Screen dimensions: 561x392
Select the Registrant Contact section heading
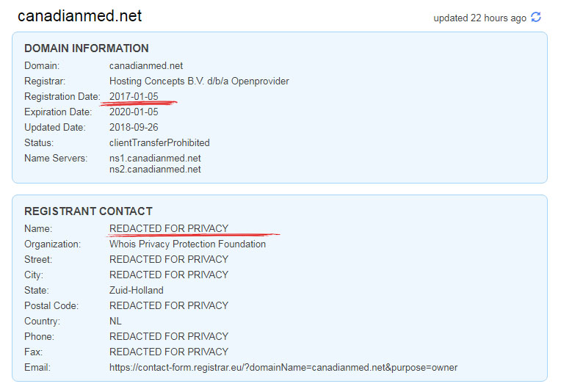(x=88, y=211)
